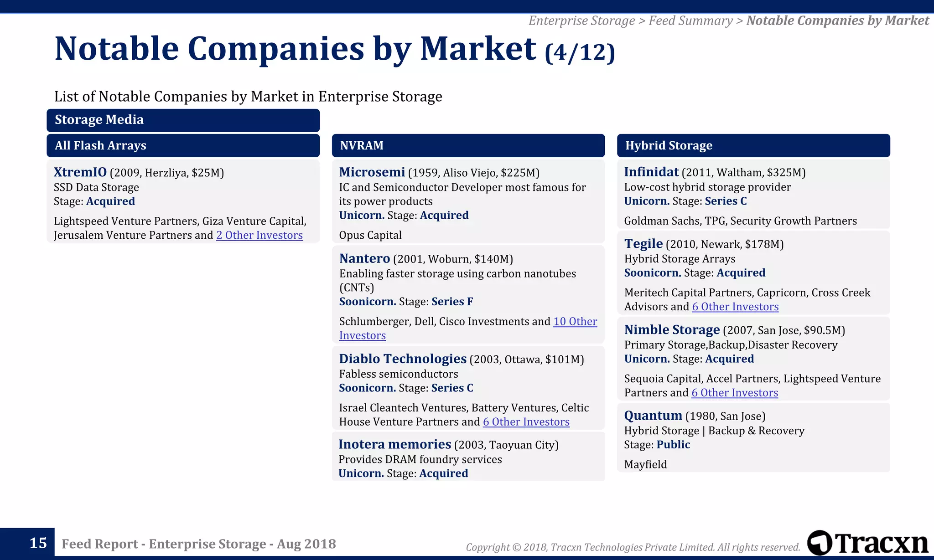Click 'Acquired' stage under XtremIO
The width and height of the screenshot is (934, 560).
(110, 201)
